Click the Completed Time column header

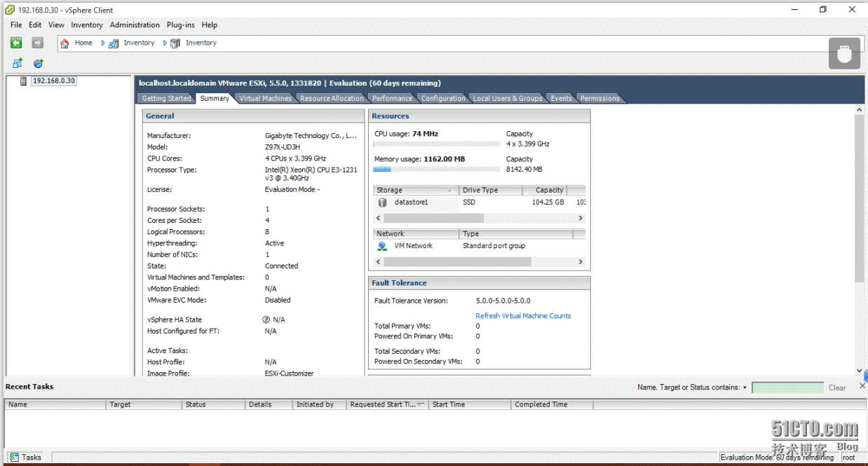click(x=552, y=404)
